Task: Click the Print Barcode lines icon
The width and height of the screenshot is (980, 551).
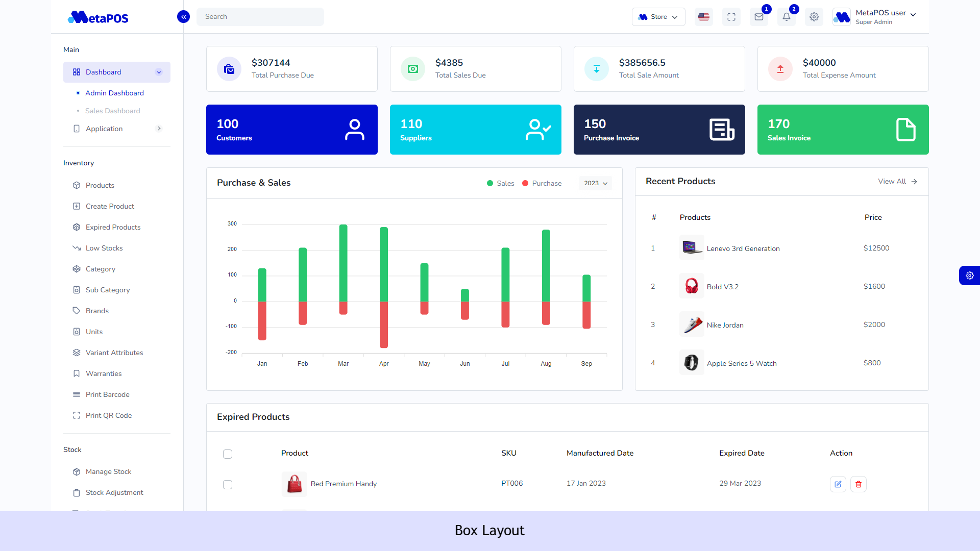Action: (x=77, y=394)
